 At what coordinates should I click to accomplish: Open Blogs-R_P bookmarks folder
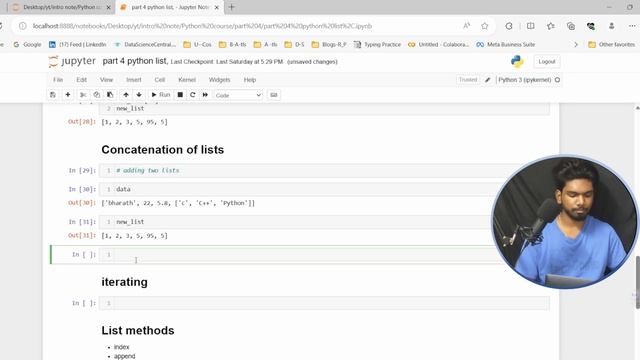pos(329,44)
